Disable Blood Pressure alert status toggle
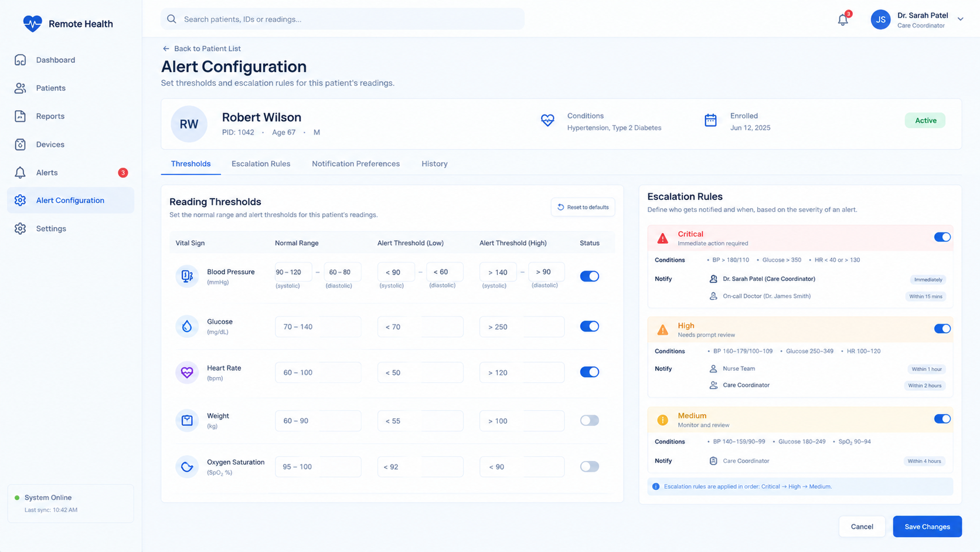The width and height of the screenshot is (980, 552). click(x=590, y=276)
